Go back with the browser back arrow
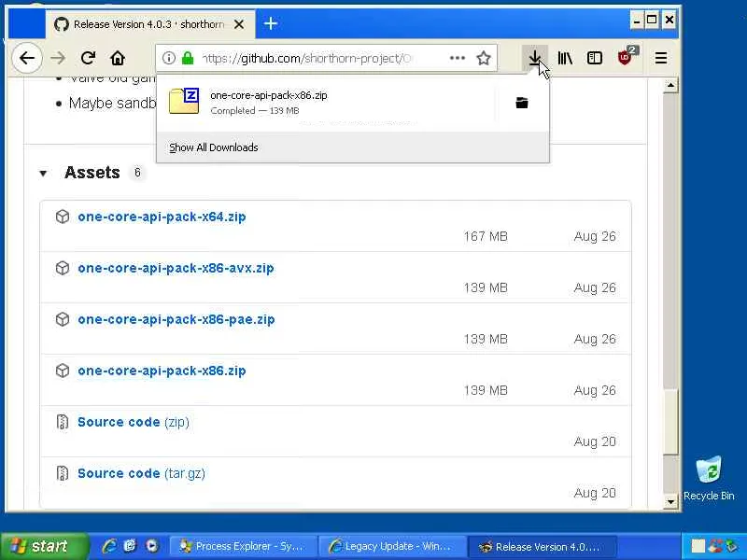 pos(27,58)
